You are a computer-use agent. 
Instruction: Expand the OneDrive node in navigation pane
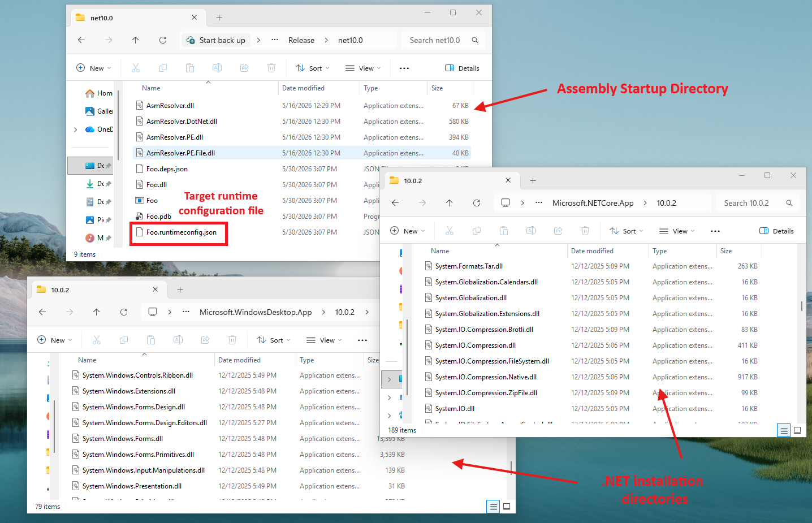(x=76, y=129)
